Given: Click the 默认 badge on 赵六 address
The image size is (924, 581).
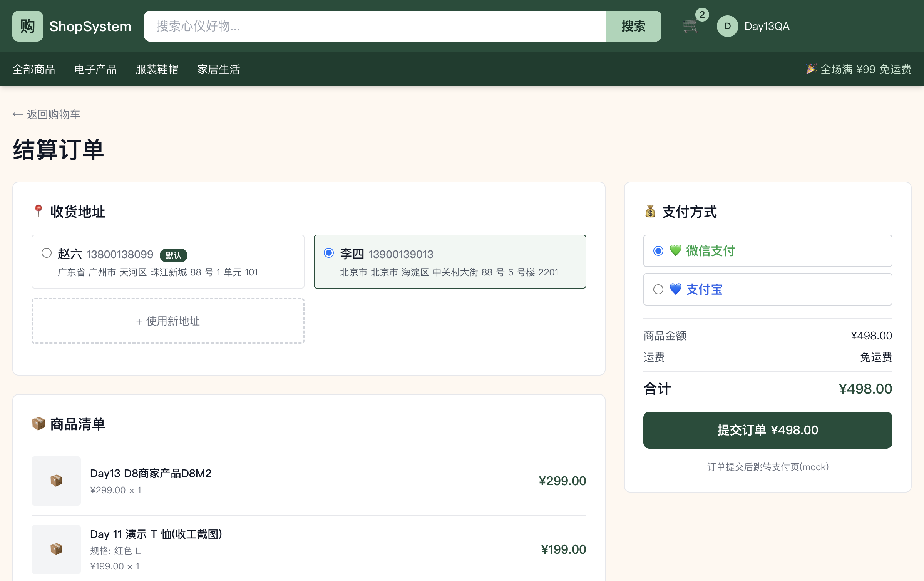Looking at the screenshot, I should (x=173, y=255).
